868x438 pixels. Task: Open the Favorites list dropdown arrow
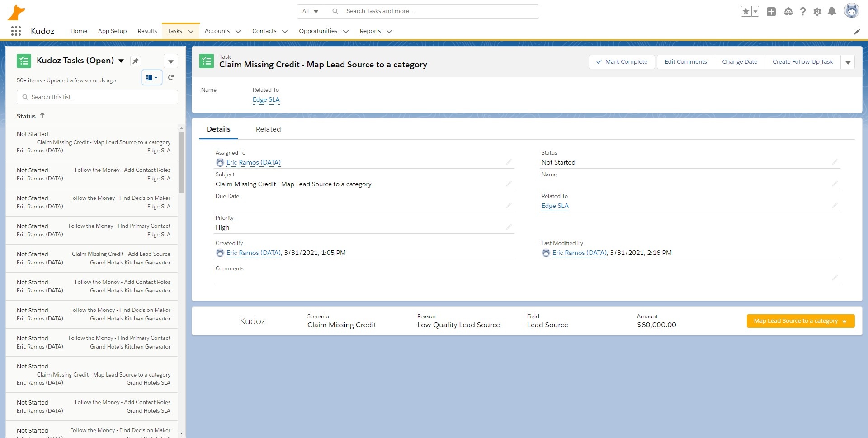point(755,12)
